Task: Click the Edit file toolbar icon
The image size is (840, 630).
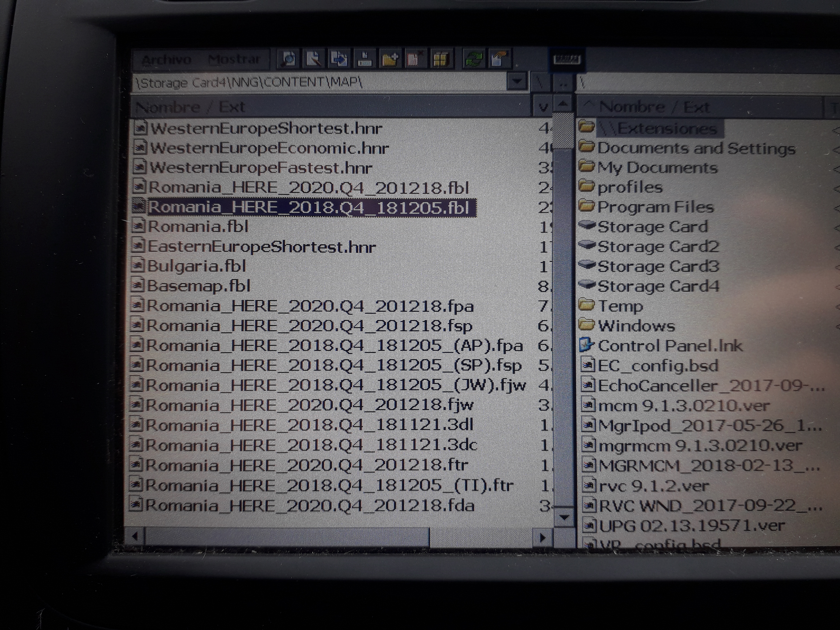Action: [x=314, y=59]
